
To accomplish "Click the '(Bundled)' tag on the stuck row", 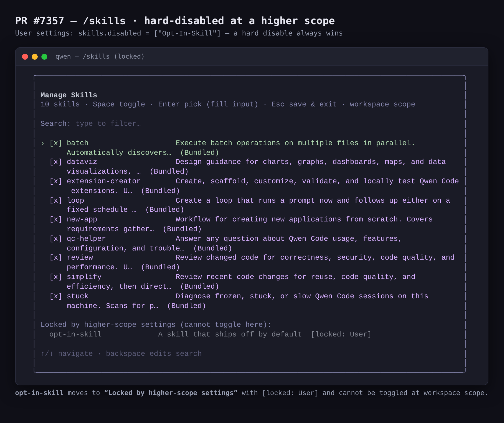I will [x=186, y=306].
